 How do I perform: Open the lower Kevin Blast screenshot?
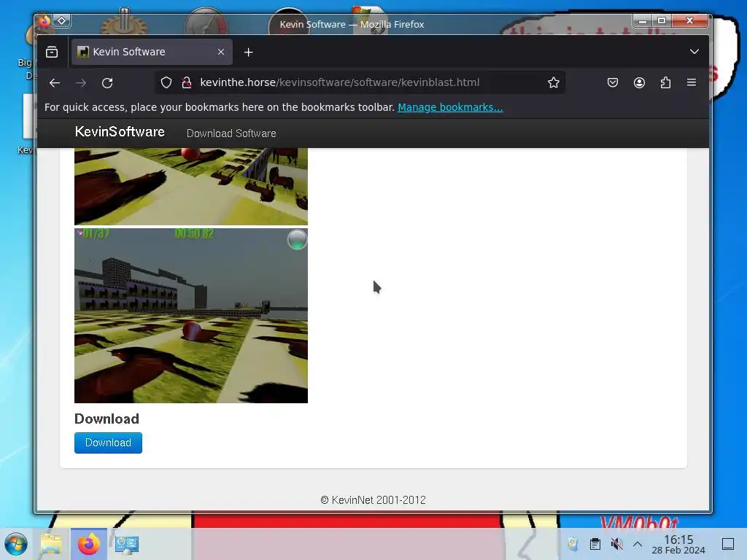(x=191, y=315)
